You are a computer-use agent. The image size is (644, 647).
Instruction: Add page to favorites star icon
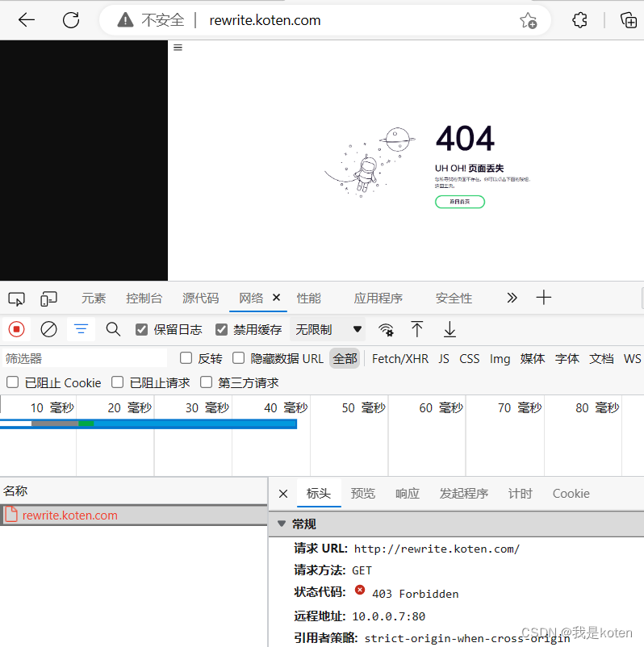(528, 20)
